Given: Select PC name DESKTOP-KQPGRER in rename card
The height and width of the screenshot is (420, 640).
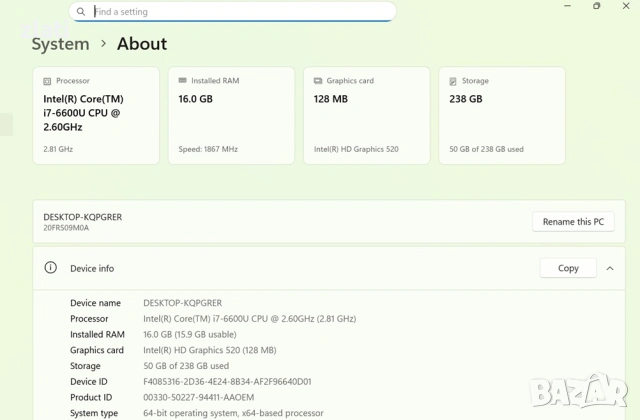Looking at the screenshot, I should click(82, 217).
